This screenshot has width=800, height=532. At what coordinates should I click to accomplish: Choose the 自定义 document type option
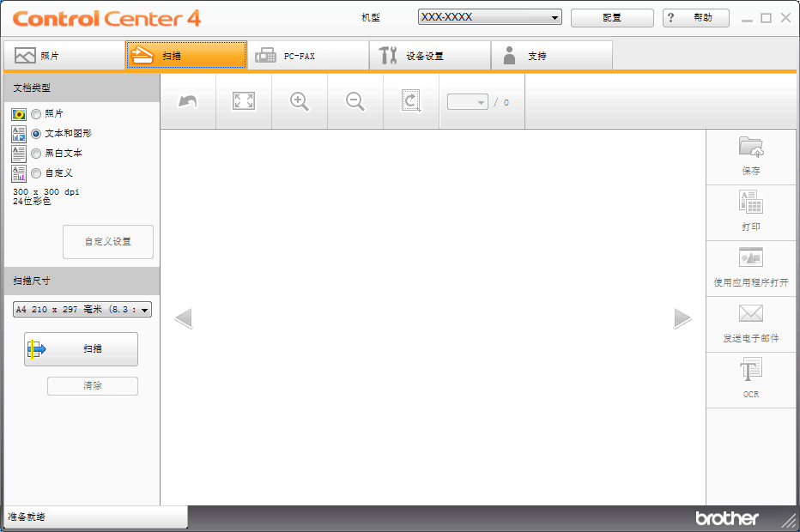click(x=36, y=172)
